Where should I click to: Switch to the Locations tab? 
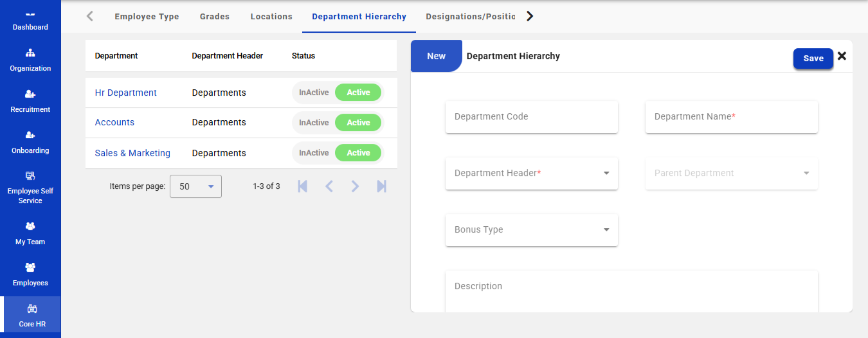(271, 17)
